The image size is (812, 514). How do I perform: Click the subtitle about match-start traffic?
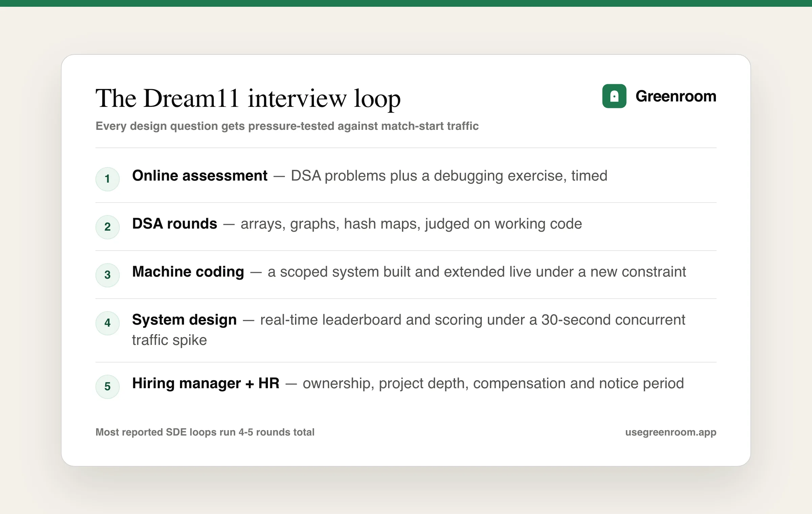pos(287,126)
